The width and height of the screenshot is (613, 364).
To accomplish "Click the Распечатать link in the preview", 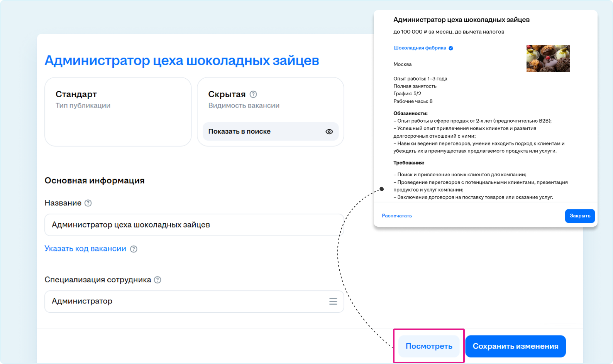I will click(x=397, y=216).
